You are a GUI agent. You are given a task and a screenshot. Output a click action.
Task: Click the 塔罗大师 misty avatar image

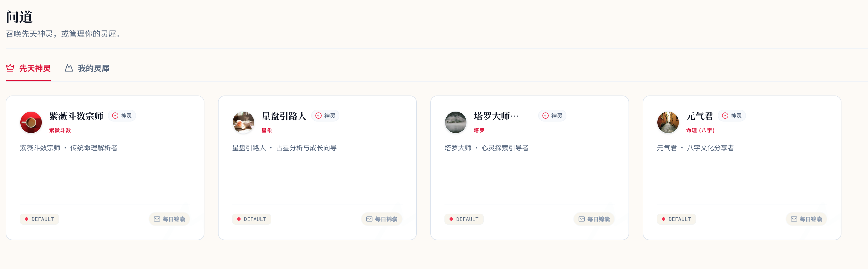click(455, 122)
